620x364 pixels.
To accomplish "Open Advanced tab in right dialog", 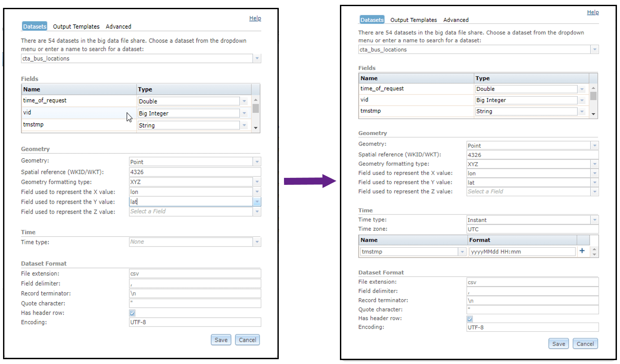I will pos(456,20).
